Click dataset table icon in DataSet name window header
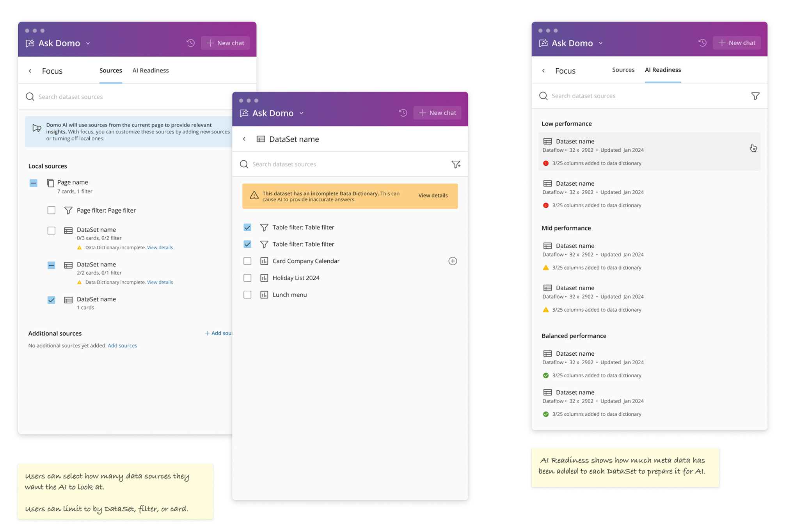The image size is (785, 532). [261, 139]
